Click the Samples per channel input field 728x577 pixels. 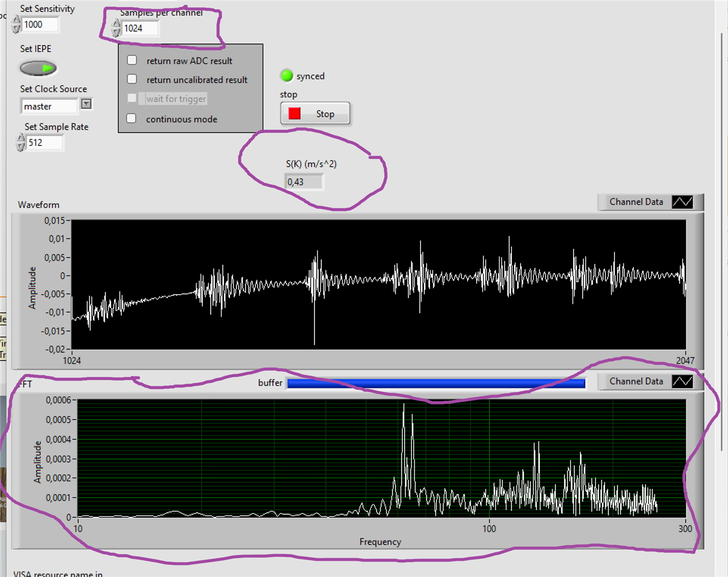coord(140,28)
